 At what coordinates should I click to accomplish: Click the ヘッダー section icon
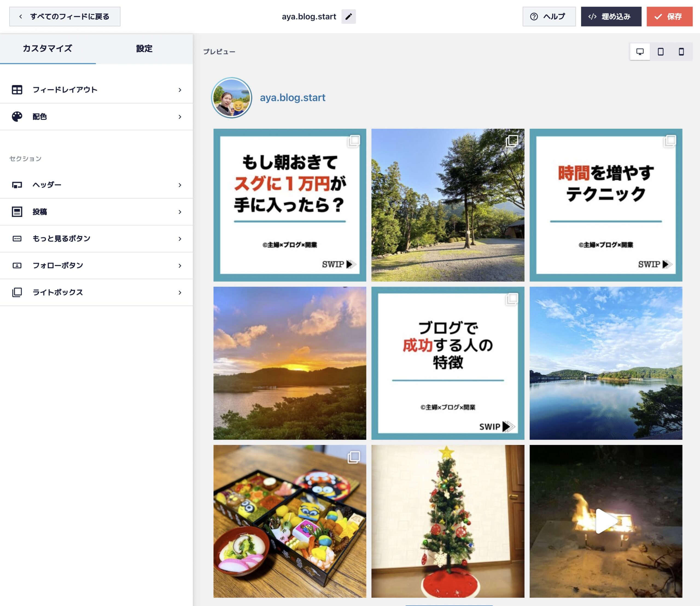pos(17,185)
